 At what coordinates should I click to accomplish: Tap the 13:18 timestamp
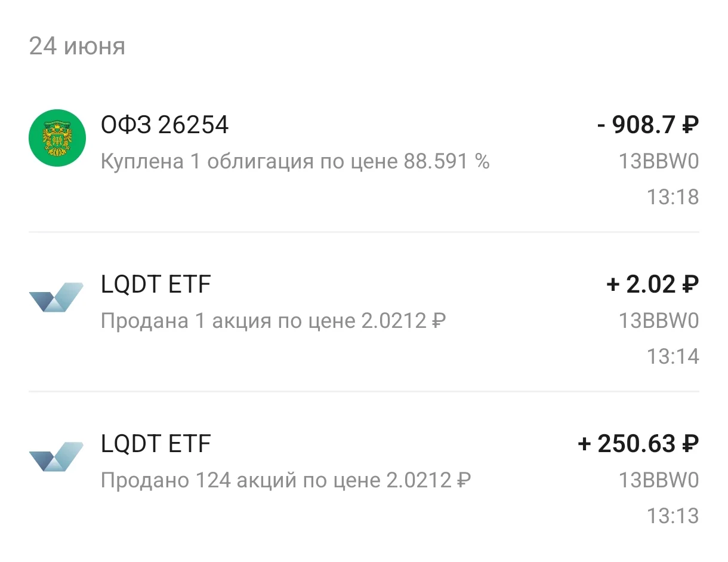point(673,197)
